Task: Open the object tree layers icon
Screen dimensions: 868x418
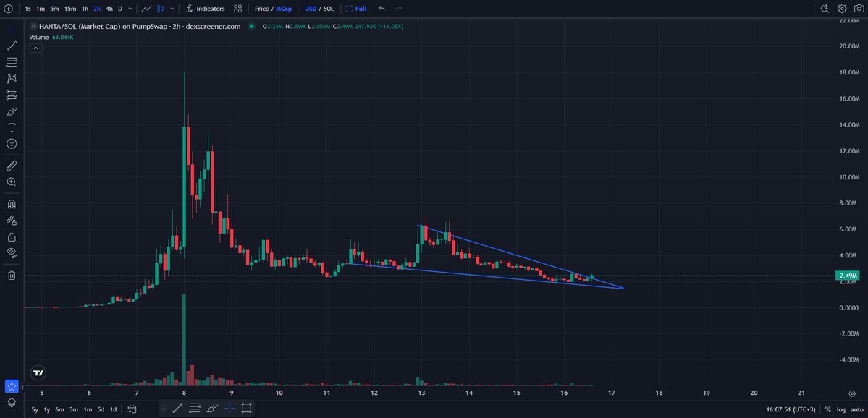Action: tap(12, 402)
